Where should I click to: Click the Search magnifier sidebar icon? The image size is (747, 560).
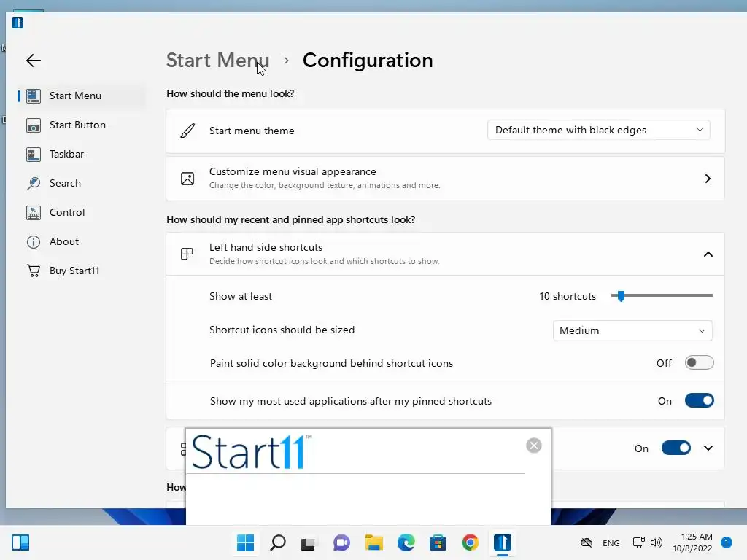(x=34, y=183)
